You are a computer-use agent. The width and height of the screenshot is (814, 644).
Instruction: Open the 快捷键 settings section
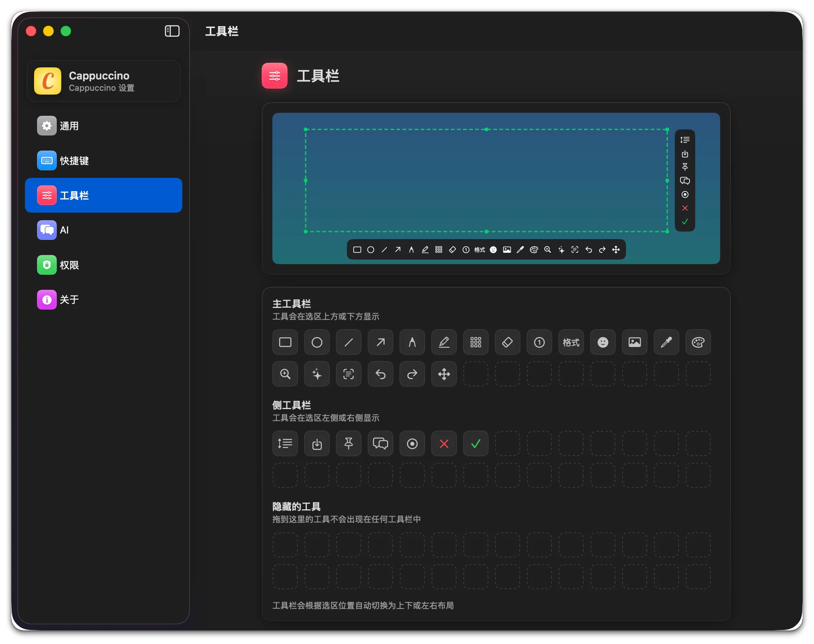[x=104, y=161]
